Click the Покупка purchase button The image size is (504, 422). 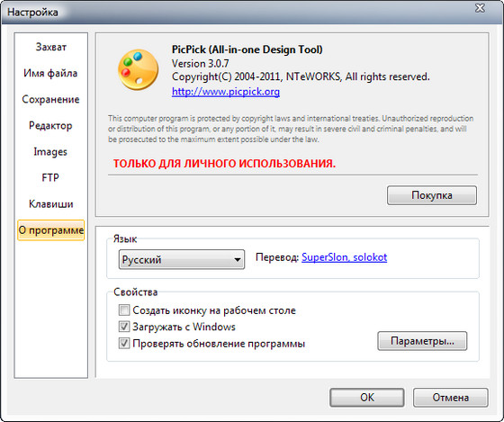click(x=432, y=195)
